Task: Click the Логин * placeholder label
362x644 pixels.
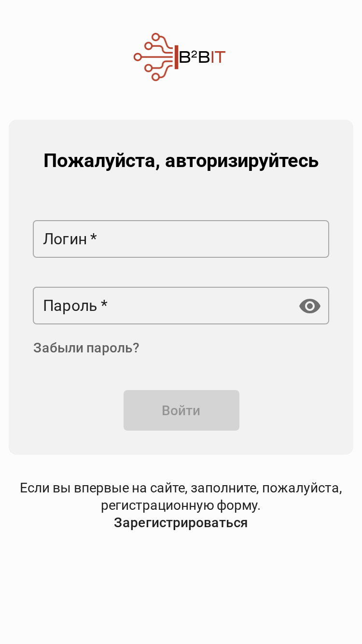Action: point(70,239)
